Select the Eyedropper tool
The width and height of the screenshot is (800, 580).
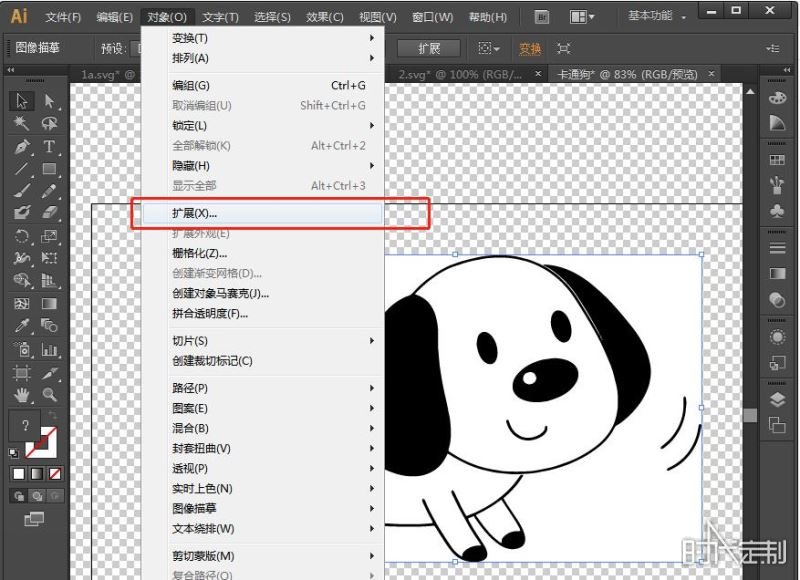pos(21,325)
